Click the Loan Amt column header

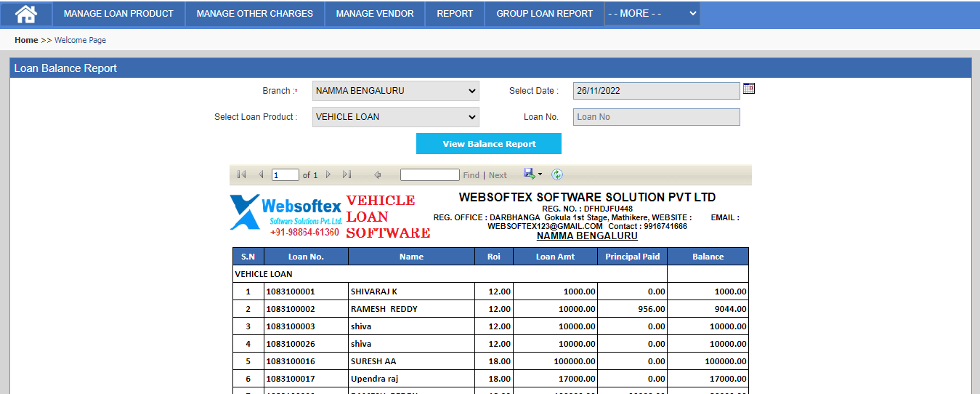click(x=555, y=257)
